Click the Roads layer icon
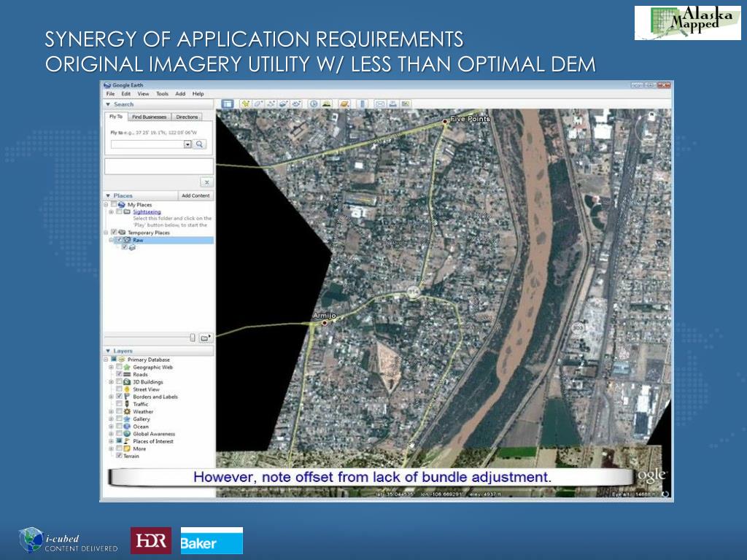The width and height of the screenshot is (747, 560). pos(127,374)
